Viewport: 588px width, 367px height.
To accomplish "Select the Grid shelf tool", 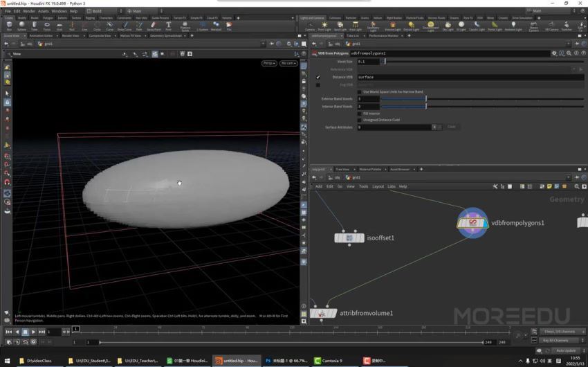I will tap(59, 26).
